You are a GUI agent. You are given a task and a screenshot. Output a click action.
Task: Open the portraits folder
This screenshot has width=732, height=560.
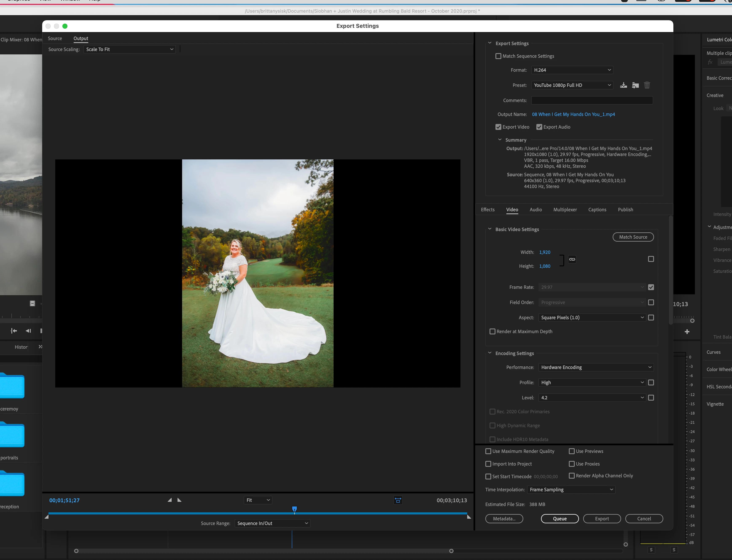(x=12, y=436)
